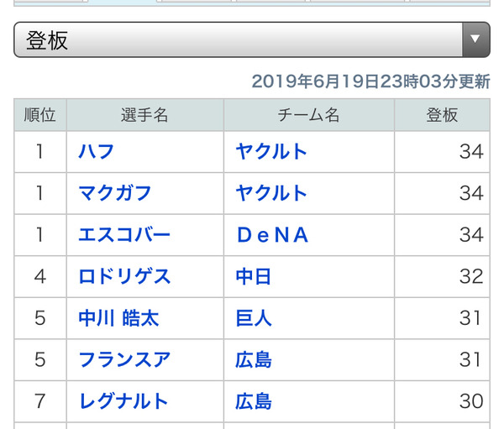
Task: Open DeNA team link
Action: (x=272, y=234)
